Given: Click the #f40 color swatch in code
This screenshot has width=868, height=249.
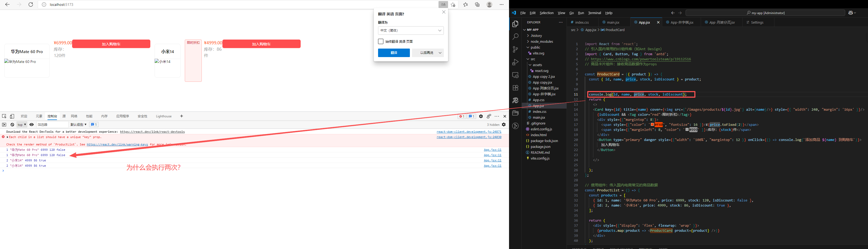Looking at the screenshot, I should tap(652, 124).
